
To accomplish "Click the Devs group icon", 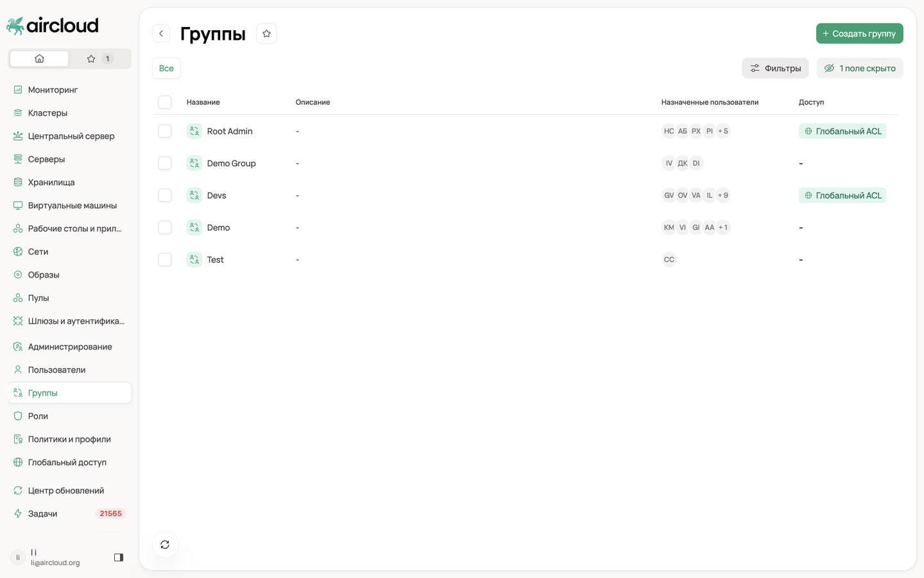I will pyautogui.click(x=194, y=195).
